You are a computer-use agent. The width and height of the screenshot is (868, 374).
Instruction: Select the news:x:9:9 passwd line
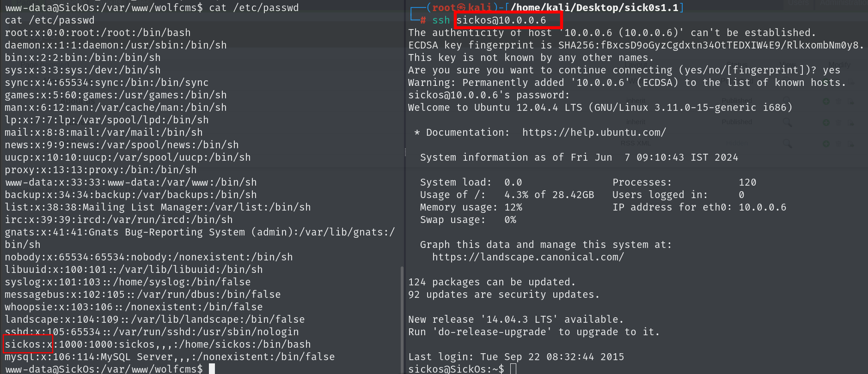(x=122, y=145)
